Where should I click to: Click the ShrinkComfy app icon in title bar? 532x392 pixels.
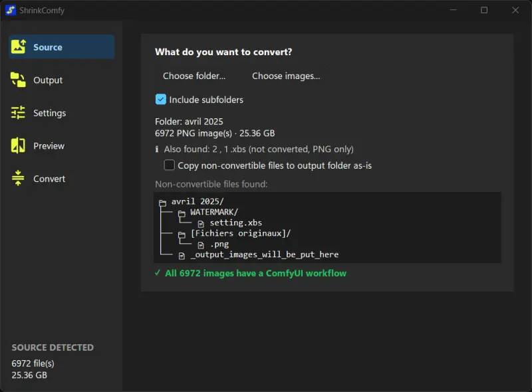click(11, 10)
